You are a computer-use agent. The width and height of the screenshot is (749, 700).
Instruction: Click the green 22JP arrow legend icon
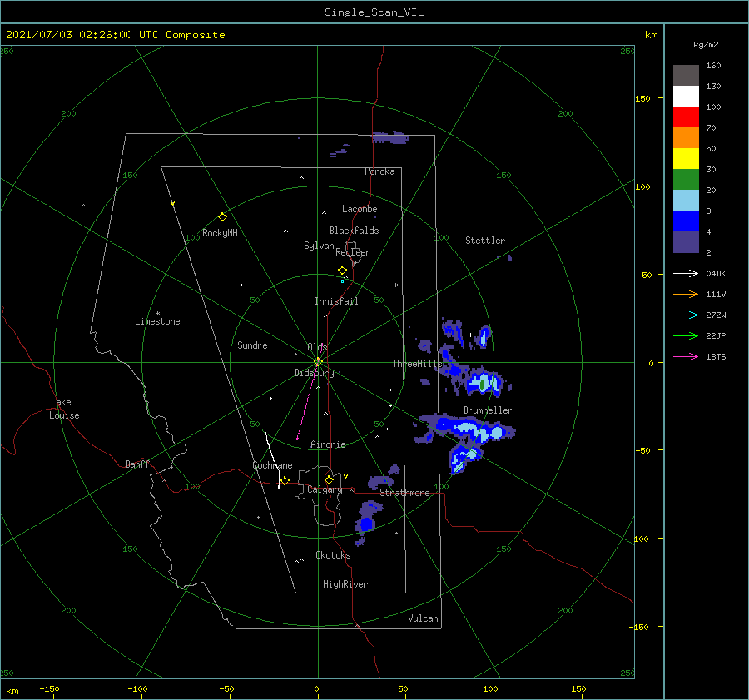[686, 336]
